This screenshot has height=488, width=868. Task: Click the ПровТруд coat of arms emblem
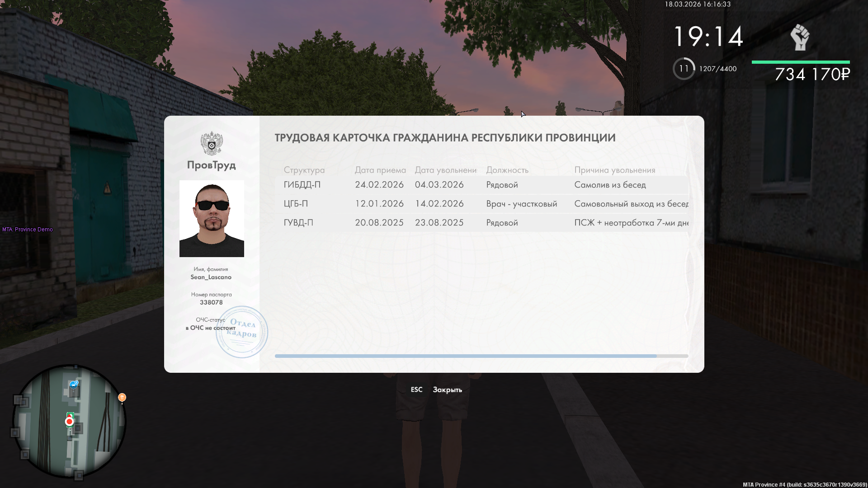point(212,143)
